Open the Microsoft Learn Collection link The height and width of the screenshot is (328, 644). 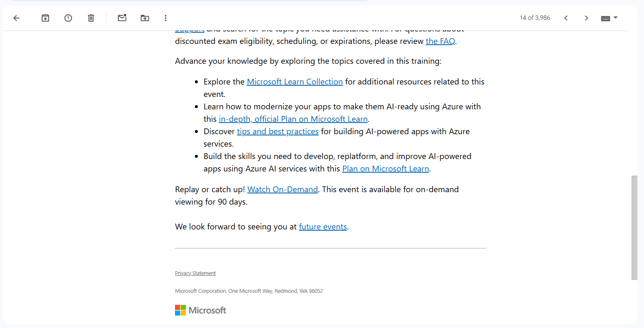pos(295,82)
